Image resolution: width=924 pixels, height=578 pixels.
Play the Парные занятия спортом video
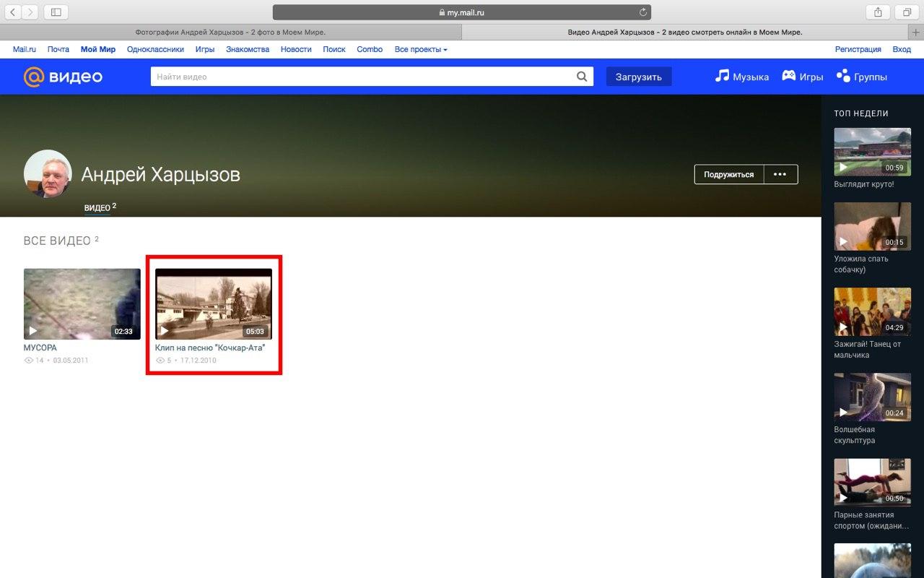coord(842,498)
